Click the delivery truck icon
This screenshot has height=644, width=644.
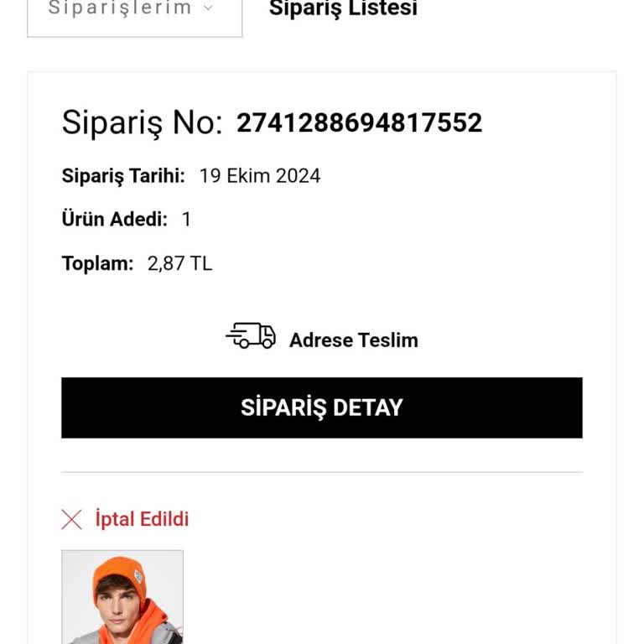[x=251, y=336]
